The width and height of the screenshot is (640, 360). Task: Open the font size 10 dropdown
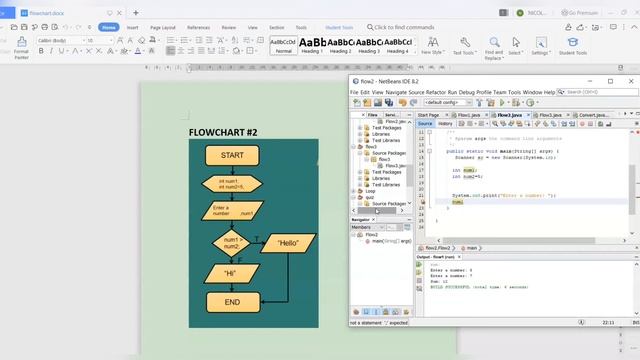coord(111,40)
